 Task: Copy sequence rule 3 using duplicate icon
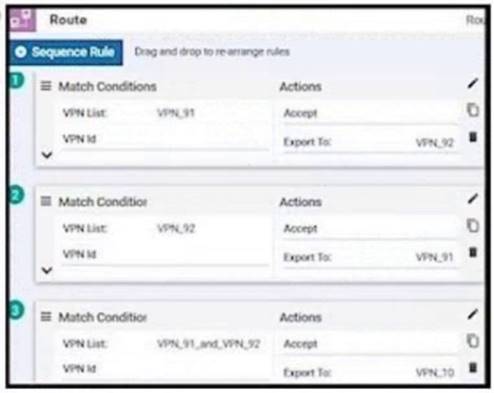(473, 341)
